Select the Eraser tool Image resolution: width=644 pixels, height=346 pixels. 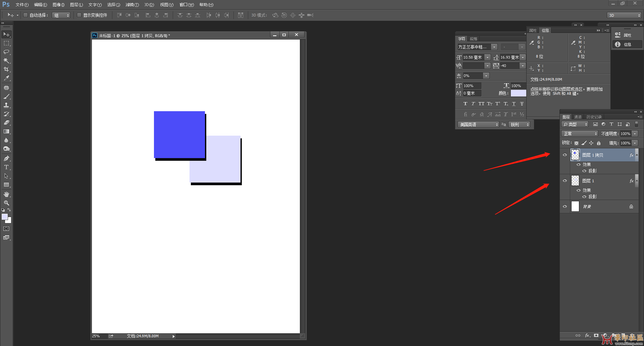[6, 123]
